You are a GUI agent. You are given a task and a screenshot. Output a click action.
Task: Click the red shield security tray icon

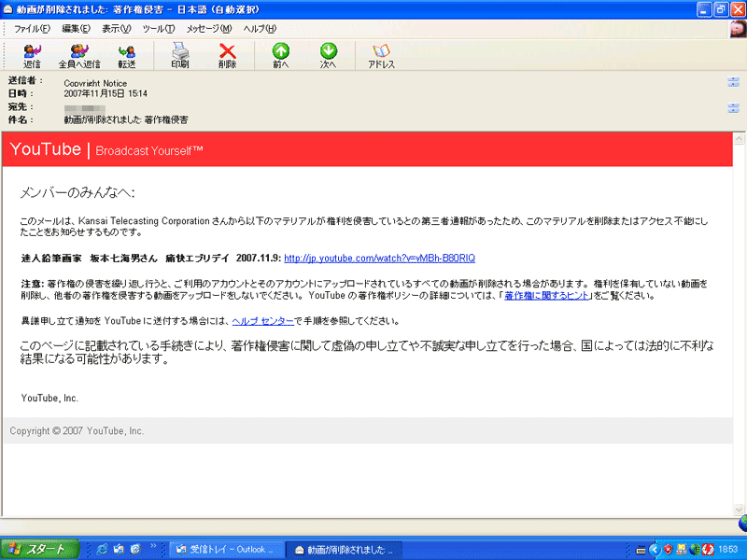point(668,550)
